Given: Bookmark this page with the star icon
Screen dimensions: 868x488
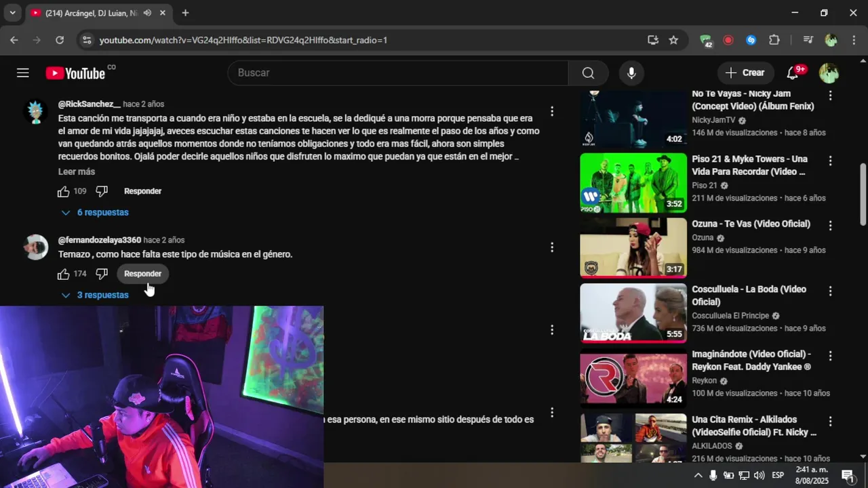Looking at the screenshot, I should click(x=673, y=40).
